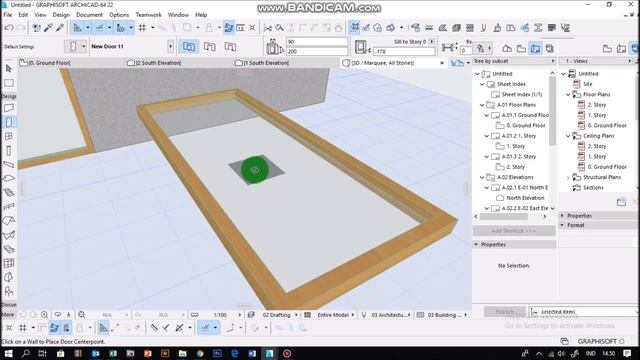Click the door height field showing 200
The height and width of the screenshot is (360, 640).
coord(317,51)
